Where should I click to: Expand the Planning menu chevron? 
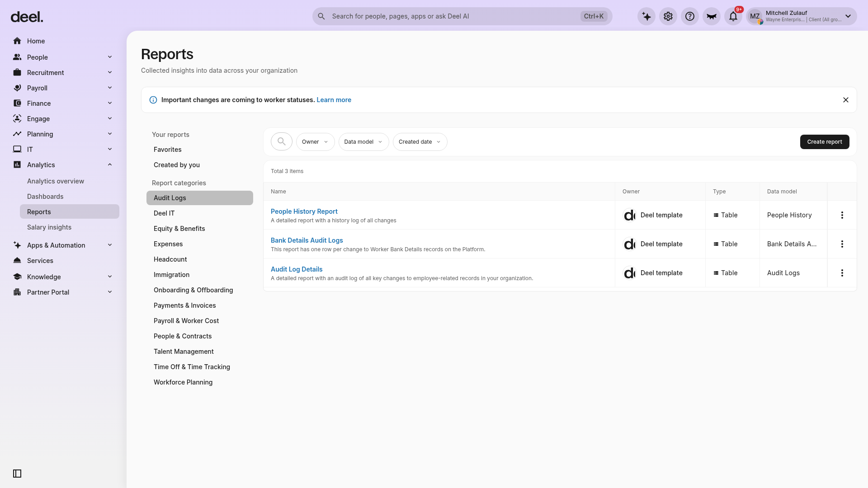pos(110,134)
